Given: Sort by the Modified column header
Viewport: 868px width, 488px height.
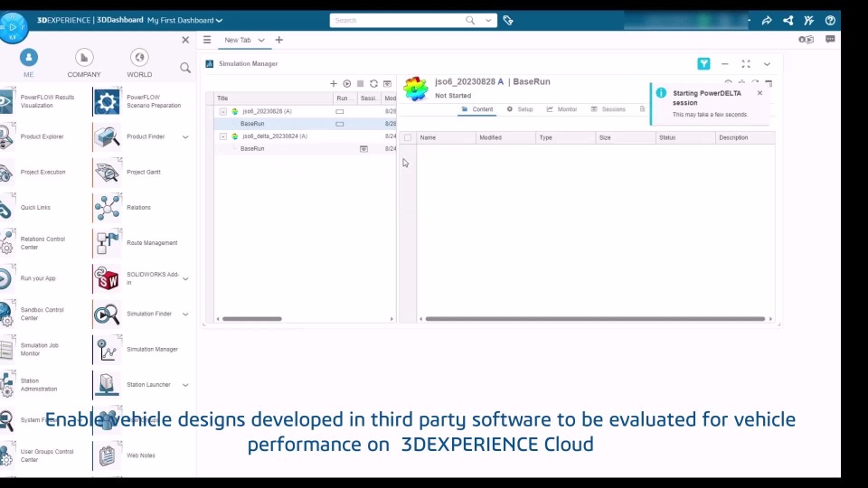Looking at the screenshot, I should pyautogui.click(x=506, y=137).
